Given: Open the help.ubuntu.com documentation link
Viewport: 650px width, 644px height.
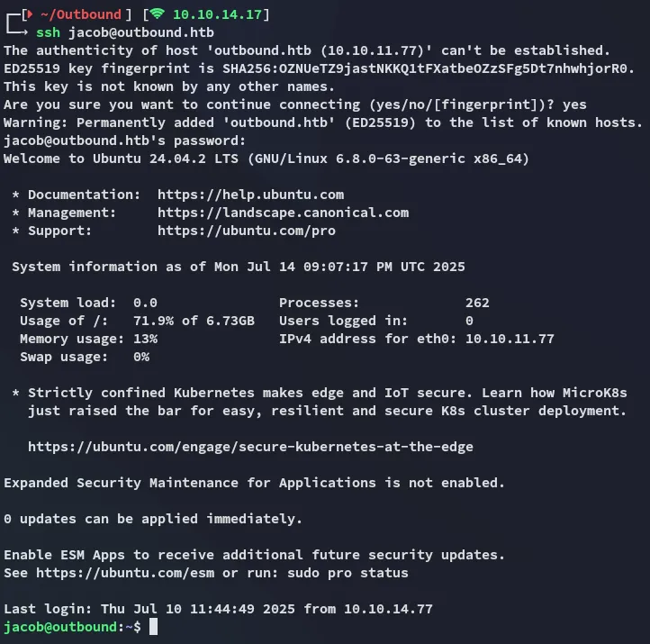Looking at the screenshot, I should click(250, 195).
